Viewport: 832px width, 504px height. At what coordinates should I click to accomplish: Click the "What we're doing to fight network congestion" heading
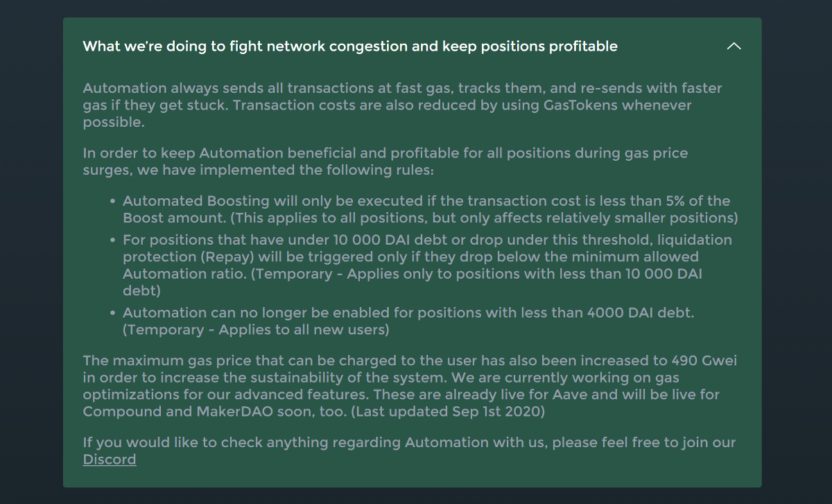[350, 46]
